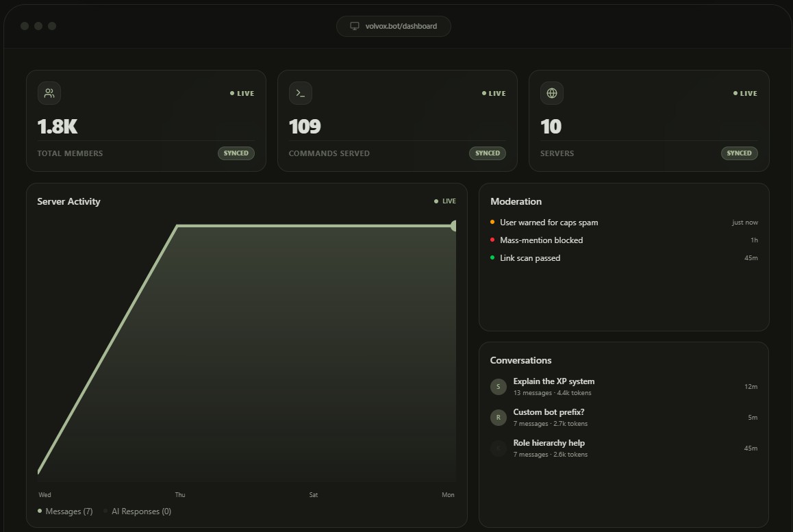Open the Explain the XP system conversation
The height and width of the screenshot is (532, 793).
point(624,386)
